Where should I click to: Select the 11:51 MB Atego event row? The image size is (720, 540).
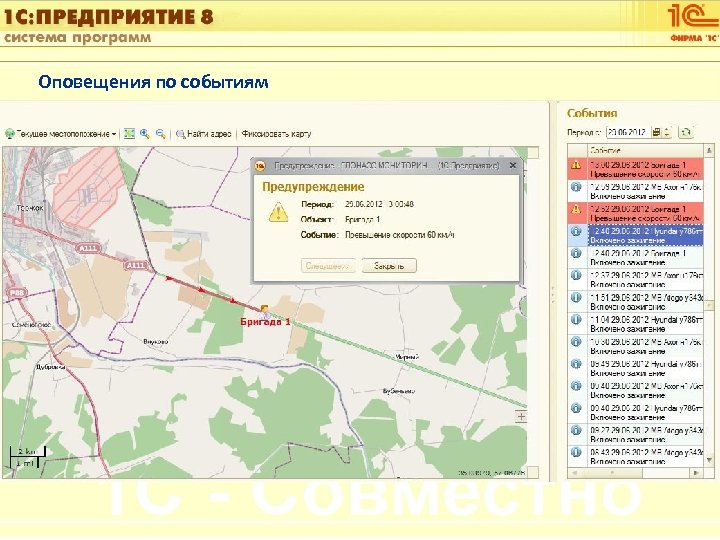click(x=635, y=301)
